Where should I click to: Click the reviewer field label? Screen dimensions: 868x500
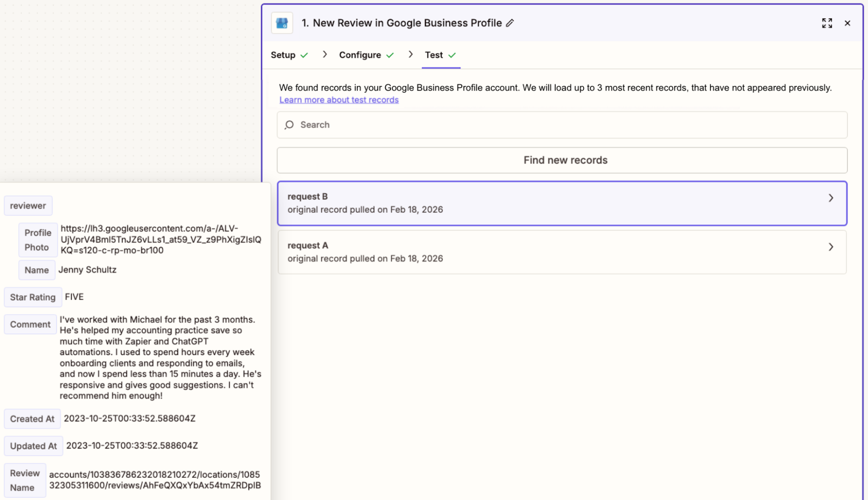[x=28, y=205]
